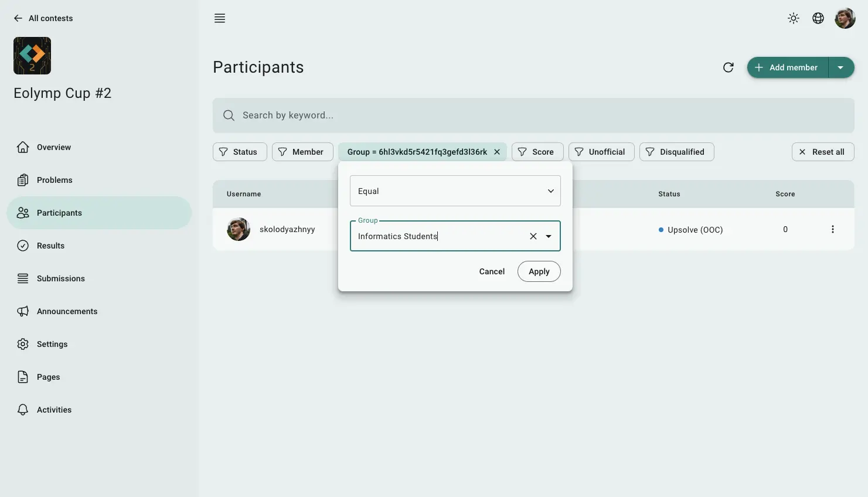Remove the Group filter with its X
868x497 pixels.
[497, 152]
